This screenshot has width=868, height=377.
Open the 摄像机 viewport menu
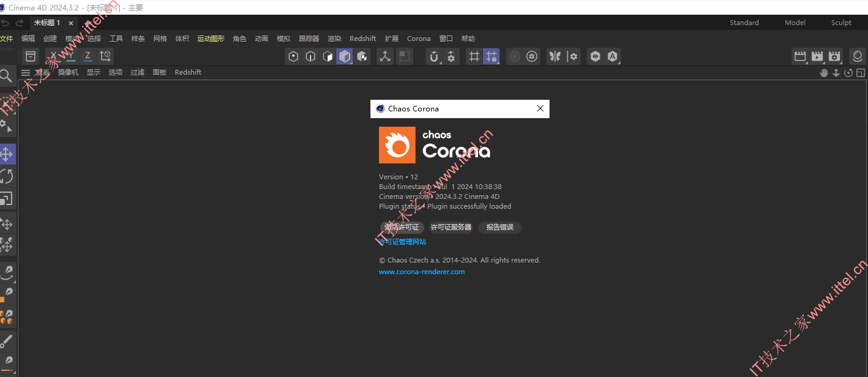pos(68,72)
